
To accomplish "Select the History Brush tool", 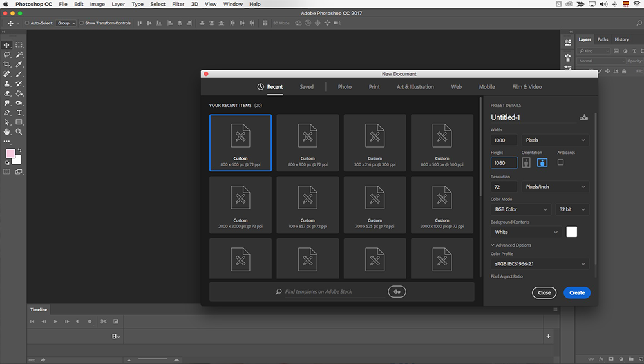I will [x=19, y=83].
